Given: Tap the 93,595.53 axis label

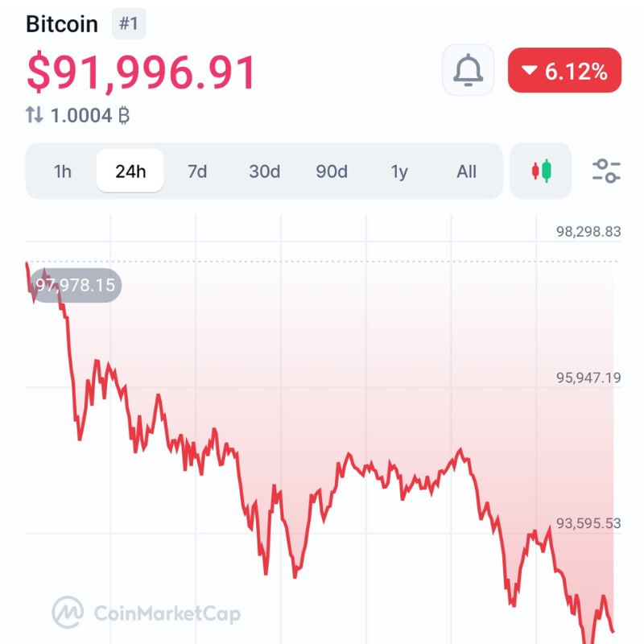Looking at the screenshot, I should tap(588, 523).
